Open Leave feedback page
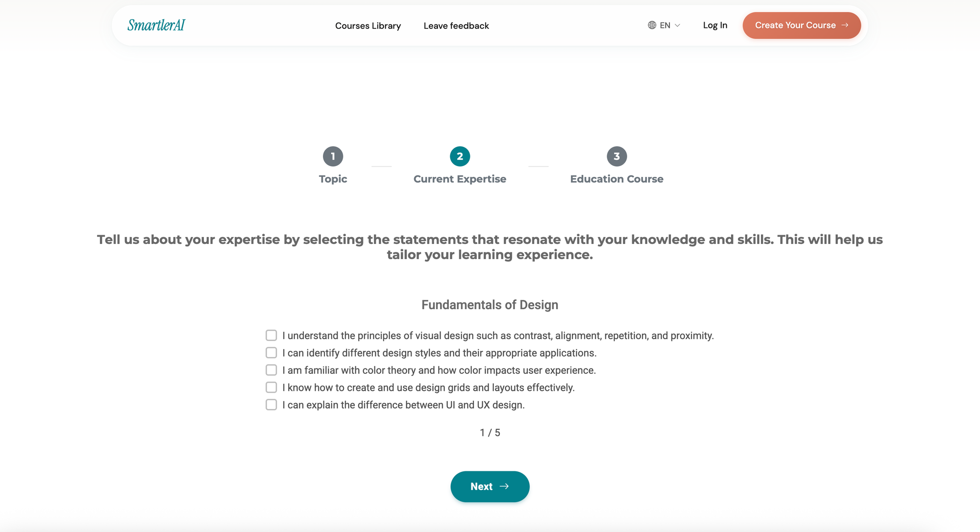 tap(456, 25)
